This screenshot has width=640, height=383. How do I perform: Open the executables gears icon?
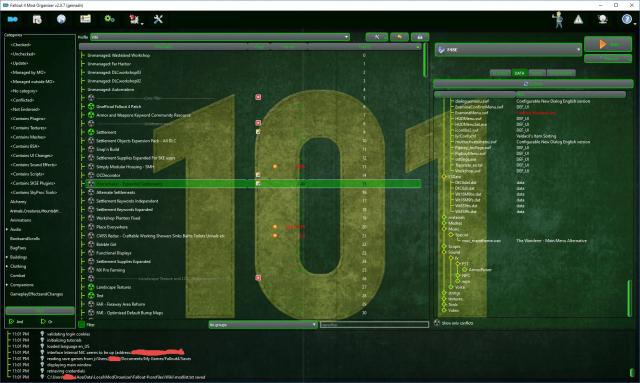(109, 19)
